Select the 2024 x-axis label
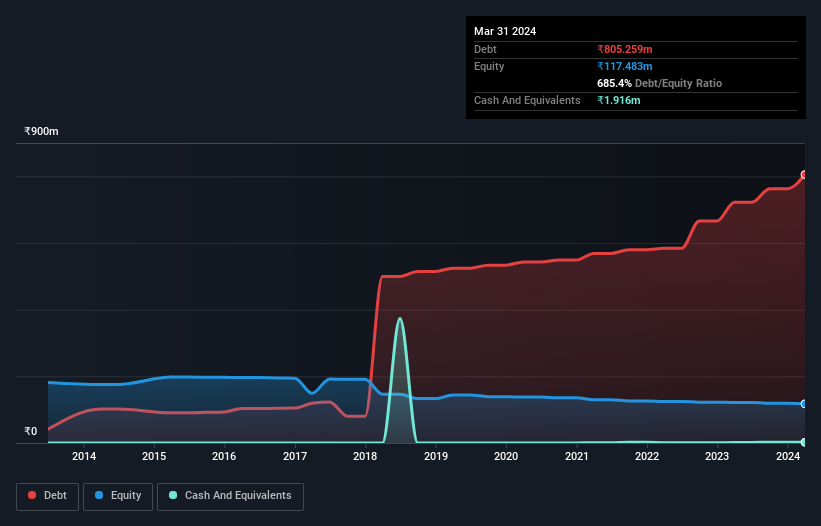The width and height of the screenshot is (821, 526). click(x=787, y=456)
